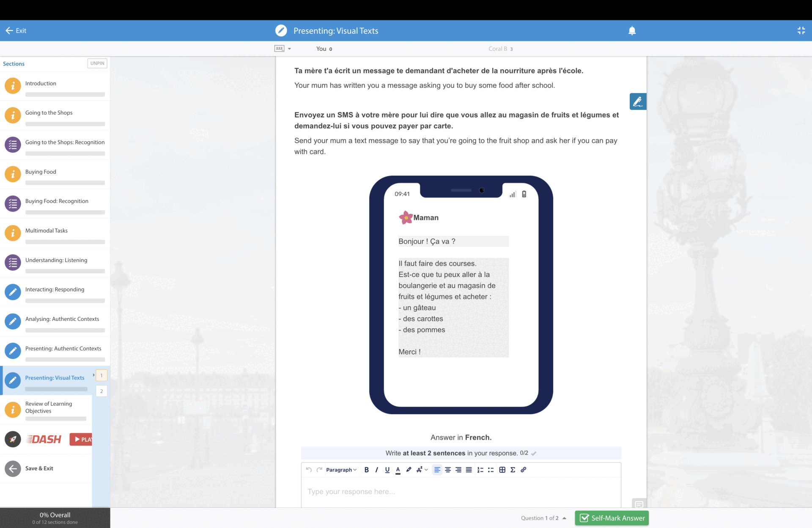Click the numbered list icon
812x528 pixels.
pos(480,470)
